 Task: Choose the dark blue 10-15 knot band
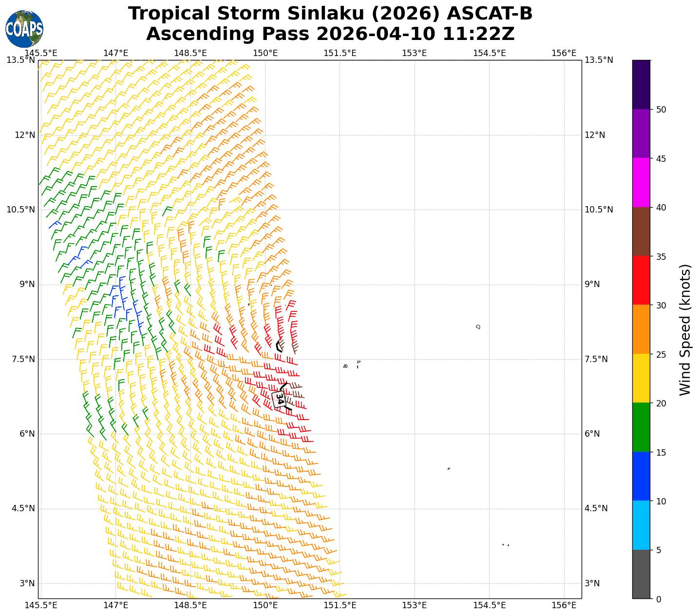tap(641, 476)
